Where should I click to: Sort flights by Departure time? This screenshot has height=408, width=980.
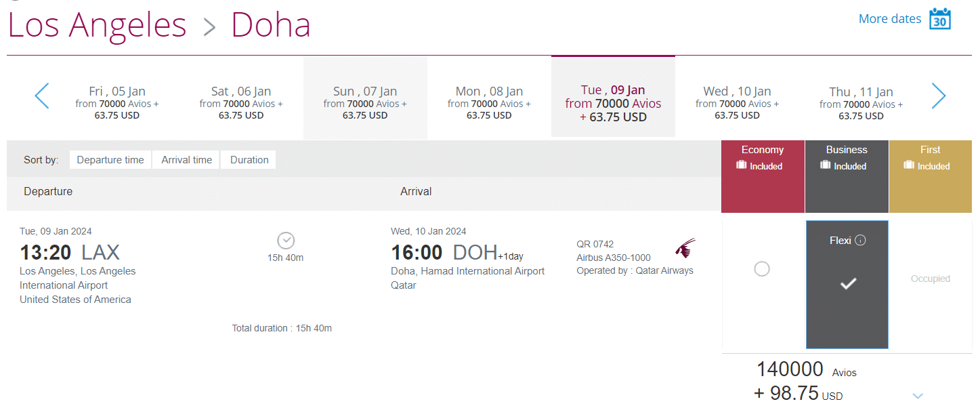click(110, 160)
